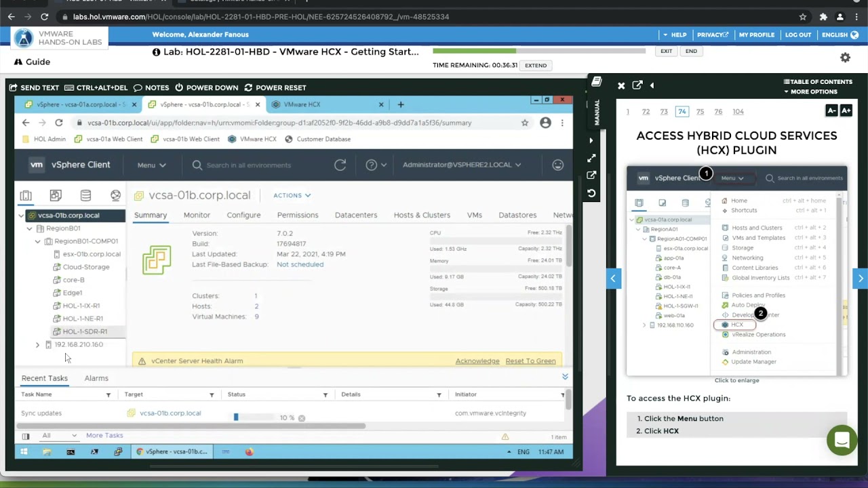Open File Explorer from Windows taskbar

[47, 451]
